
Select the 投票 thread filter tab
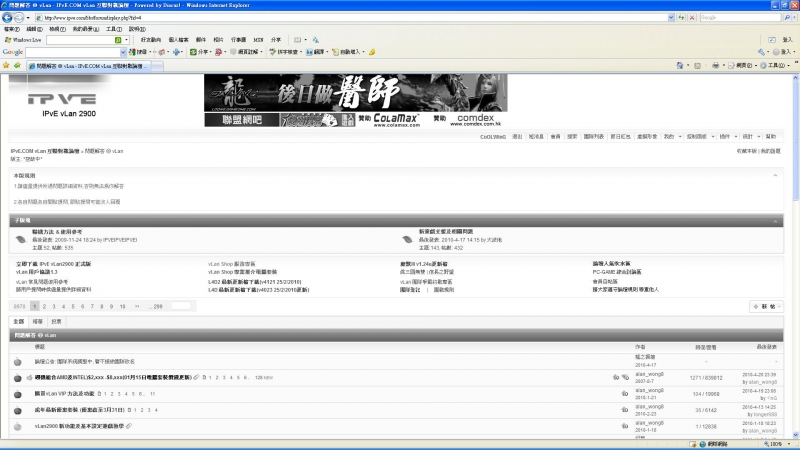click(56, 322)
